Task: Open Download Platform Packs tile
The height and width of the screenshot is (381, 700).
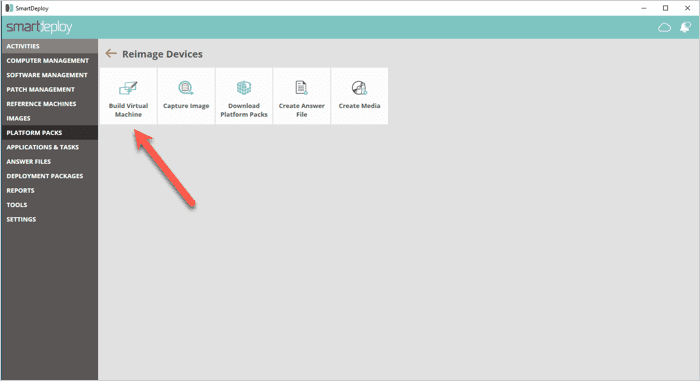Action: pos(244,96)
